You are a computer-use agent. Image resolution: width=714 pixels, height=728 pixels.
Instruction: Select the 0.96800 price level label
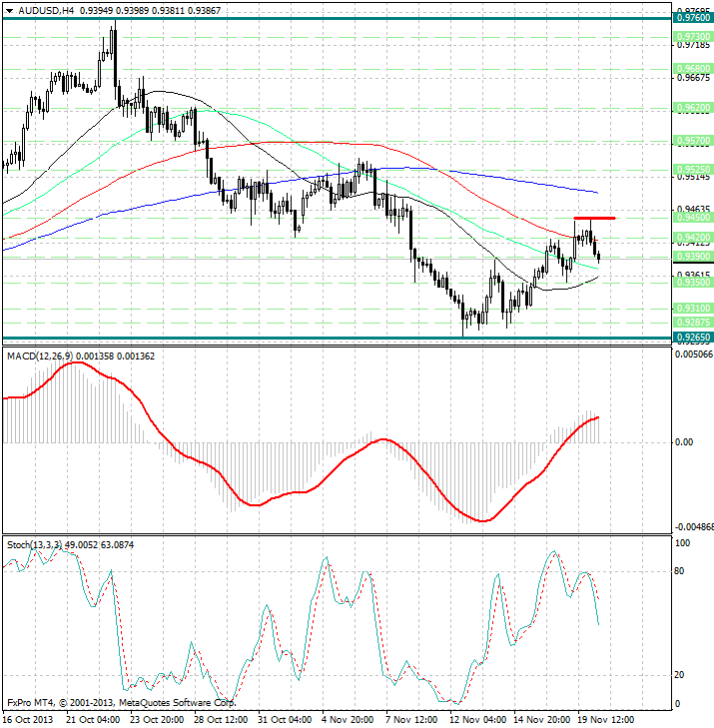693,68
